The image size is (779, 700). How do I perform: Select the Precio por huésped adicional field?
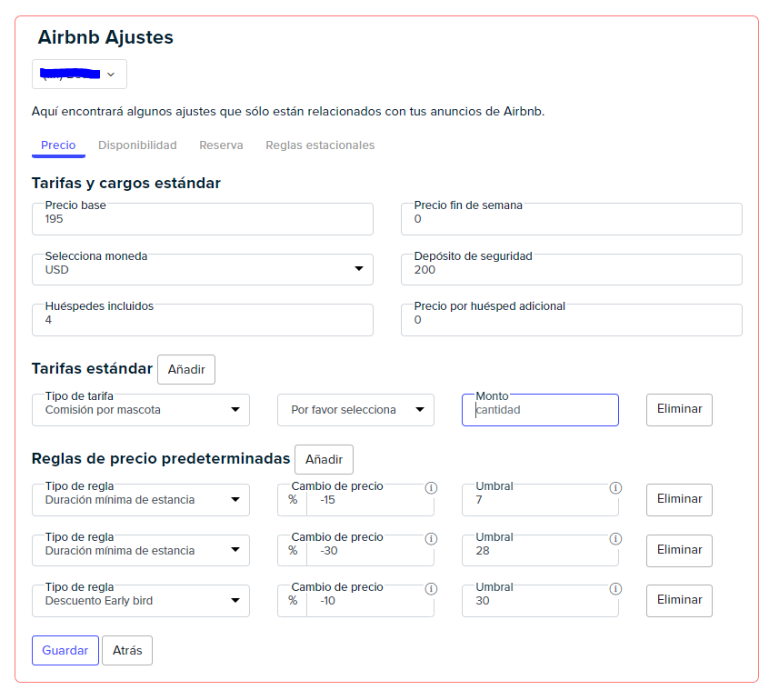(572, 320)
